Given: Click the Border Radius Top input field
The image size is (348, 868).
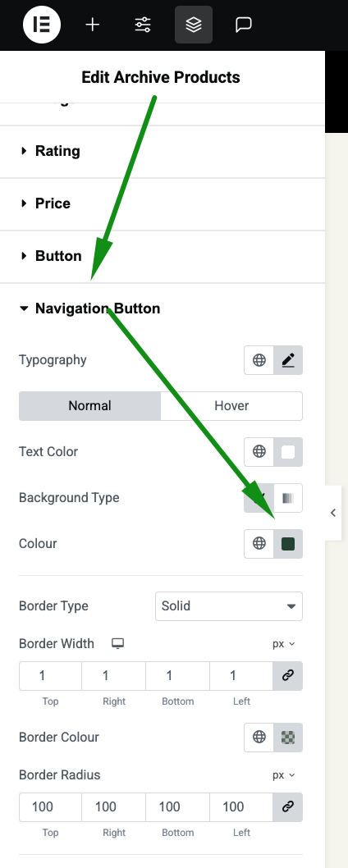Looking at the screenshot, I should pos(50,807).
